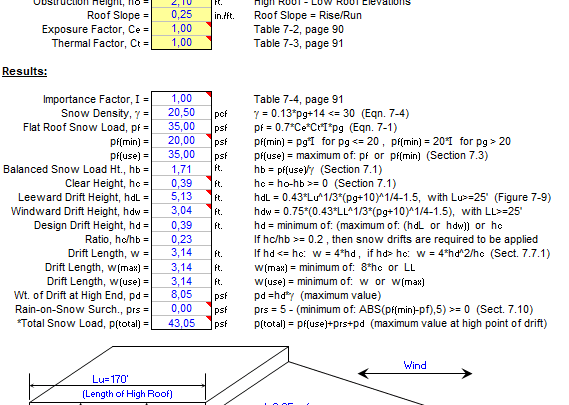The width and height of the screenshot is (569, 405).
Task: Select the Roof Slope value cell 0,25
Action: click(x=181, y=15)
